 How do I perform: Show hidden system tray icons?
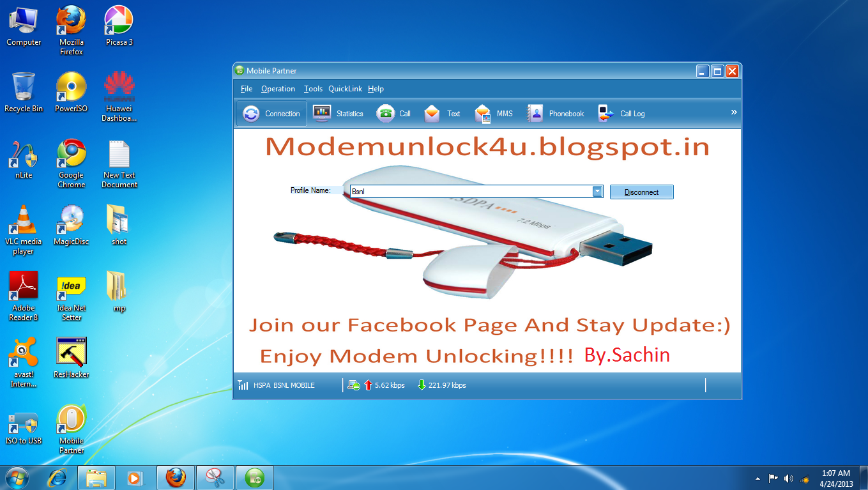click(x=758, y=479)
